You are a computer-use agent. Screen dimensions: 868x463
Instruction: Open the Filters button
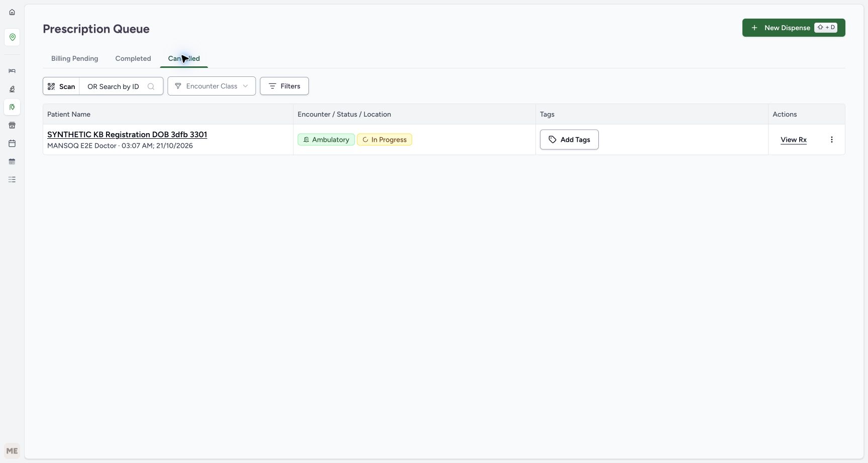(x=284, y=86)
